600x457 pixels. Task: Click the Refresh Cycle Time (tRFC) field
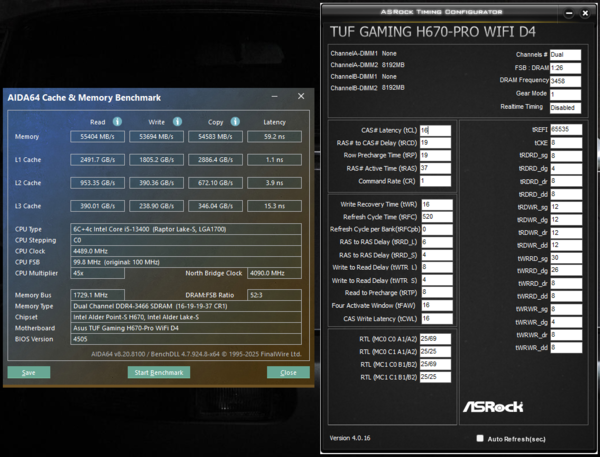coord(437,217)
